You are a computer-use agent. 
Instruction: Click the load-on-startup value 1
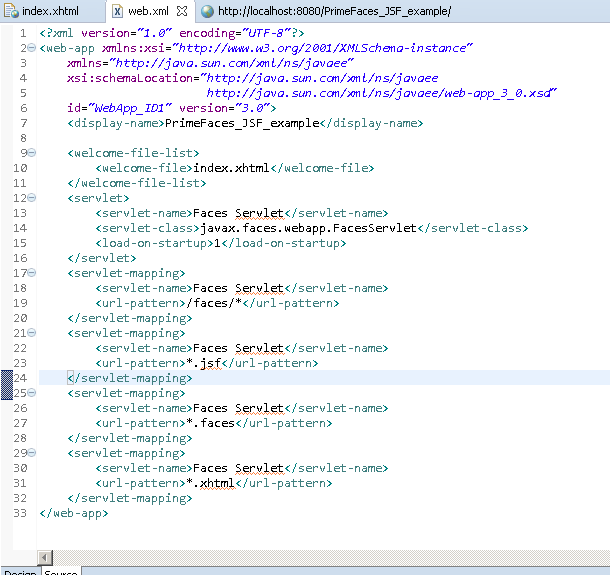pos(217,243)
